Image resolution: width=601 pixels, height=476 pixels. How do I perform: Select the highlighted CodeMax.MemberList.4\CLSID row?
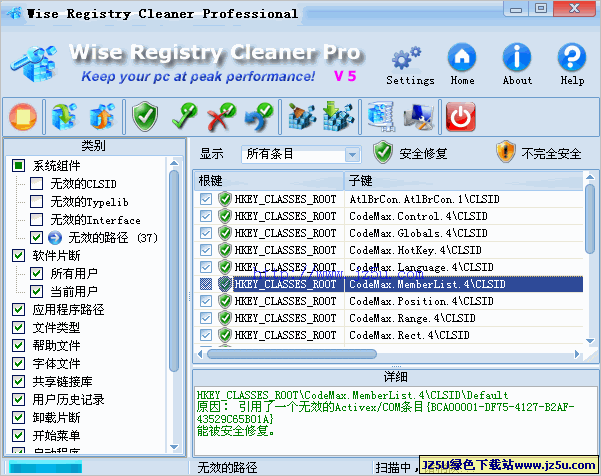[388, 284]
